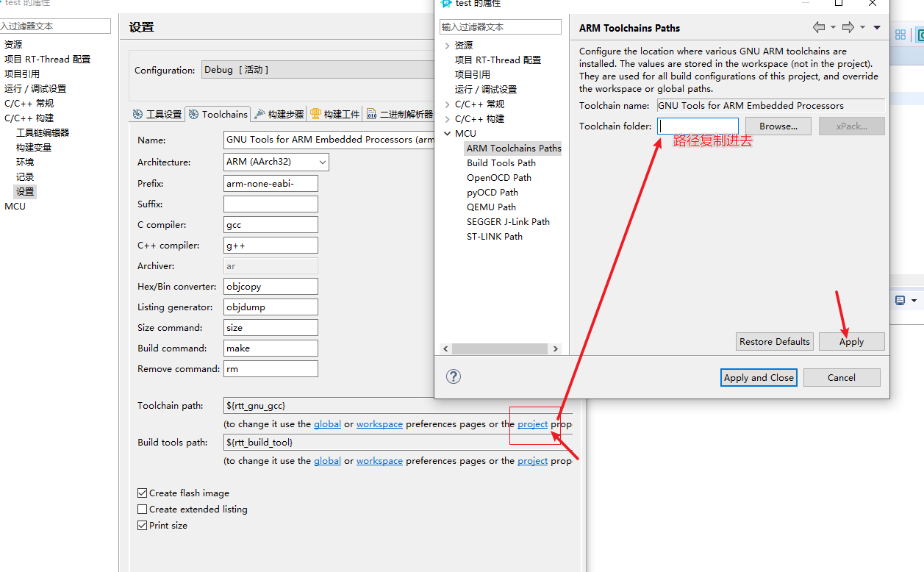Open the dropdown arrow beside the console icon

tap(914, 301)
